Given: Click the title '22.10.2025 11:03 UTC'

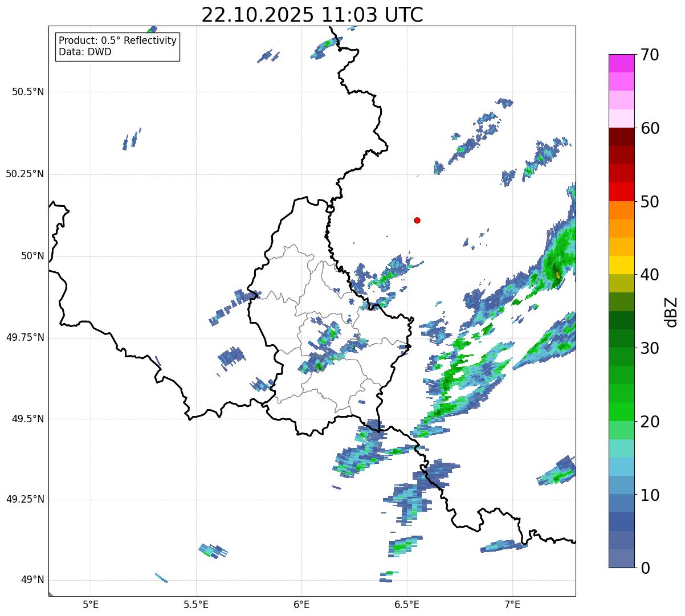Looking at the screenshot, I should (312, 15).
